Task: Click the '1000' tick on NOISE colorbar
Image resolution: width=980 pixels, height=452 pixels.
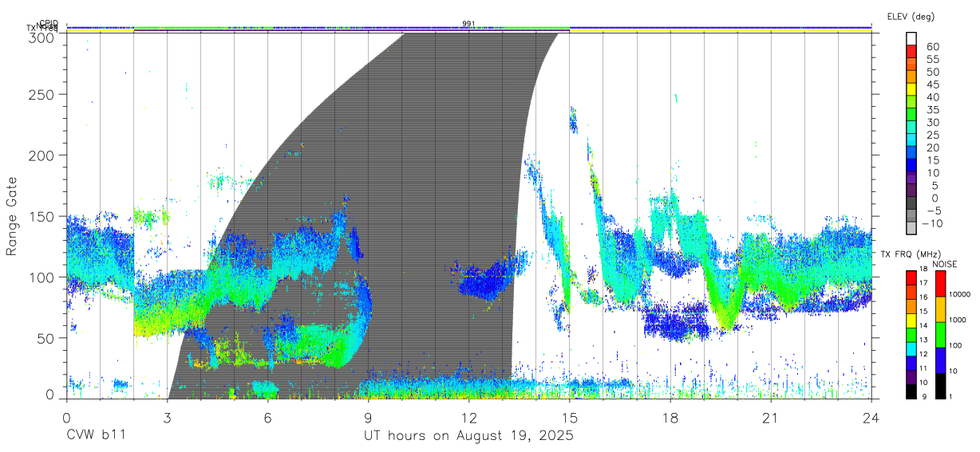Action: point(958,320)
